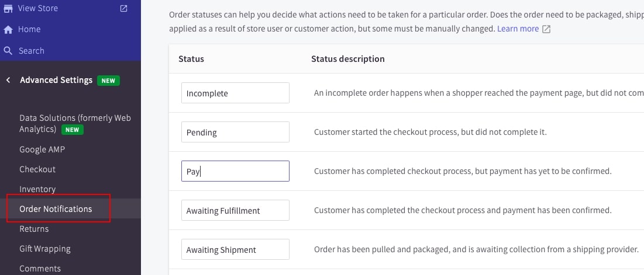This screenshot has height=275, width=644.
Task: Click the Incomplete status name field
Action: coord(235,93)
